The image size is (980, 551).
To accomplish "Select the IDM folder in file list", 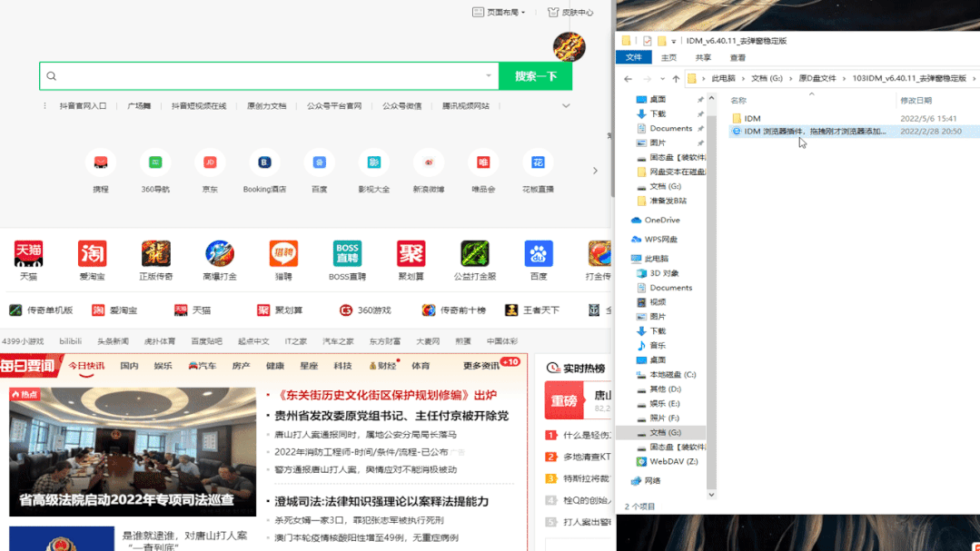I will (752, 118).
